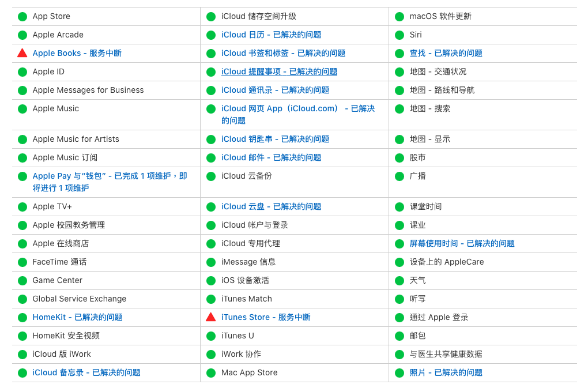This screenshot has width=588, height=388.
Task: Select the 地图 - 显示 text
Action: pyautogui.click(x=429, y=139)
